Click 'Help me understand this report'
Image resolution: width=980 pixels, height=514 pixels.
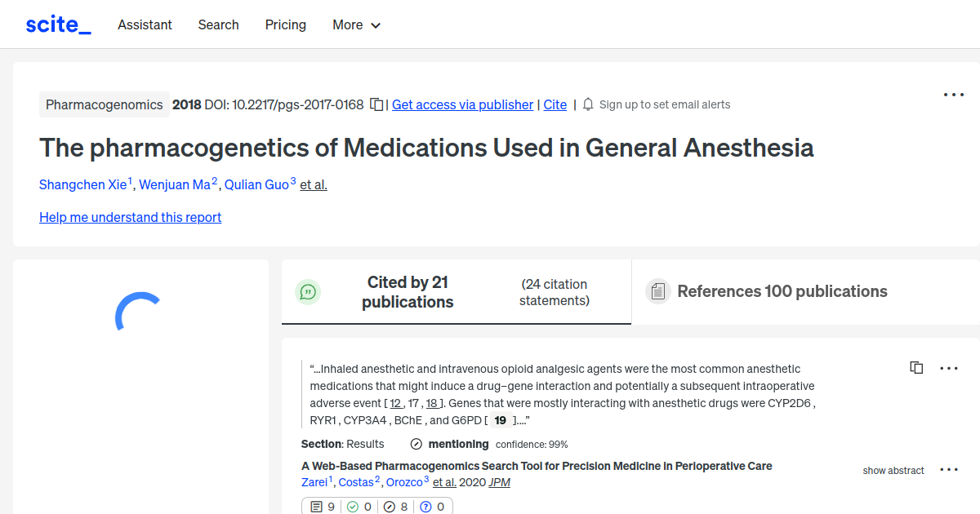click(130, 217)
